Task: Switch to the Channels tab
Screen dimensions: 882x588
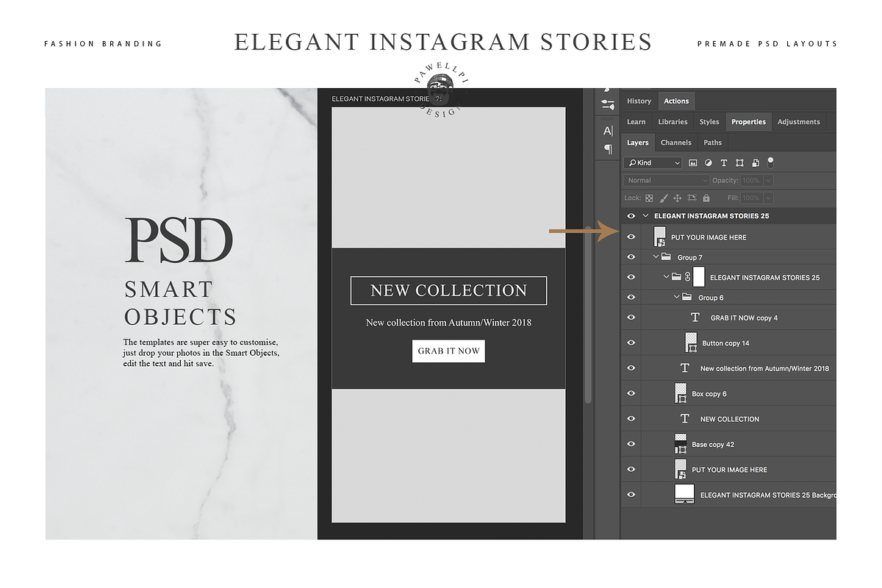Action: (676, 143)
